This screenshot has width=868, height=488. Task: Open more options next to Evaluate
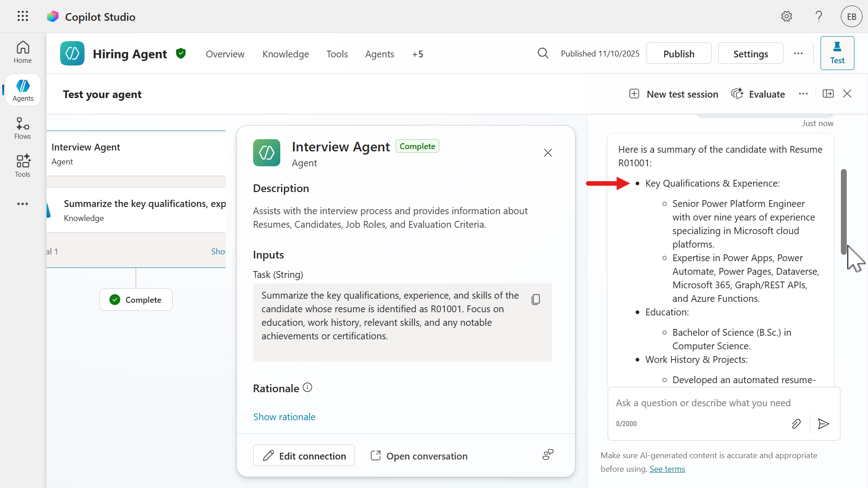[803, 94]
